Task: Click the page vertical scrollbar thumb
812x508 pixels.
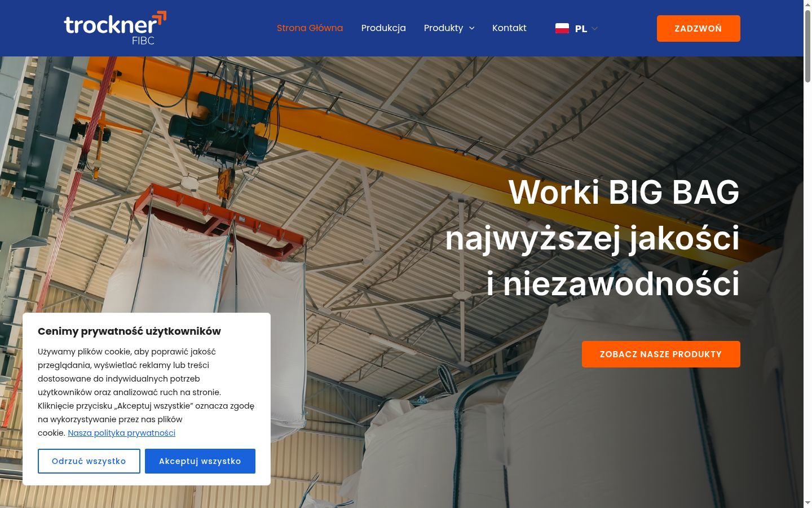Action: [x=807, y=46]
